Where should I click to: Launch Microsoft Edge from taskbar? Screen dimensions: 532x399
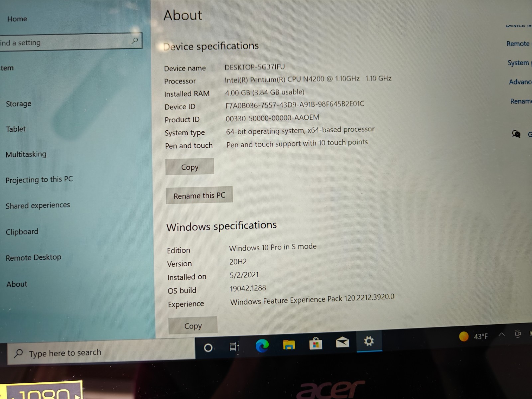click(x=262, y=346)
